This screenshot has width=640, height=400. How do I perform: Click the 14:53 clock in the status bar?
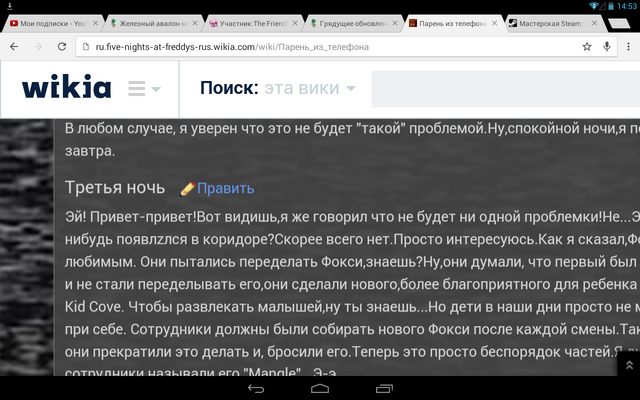point(627,6)
